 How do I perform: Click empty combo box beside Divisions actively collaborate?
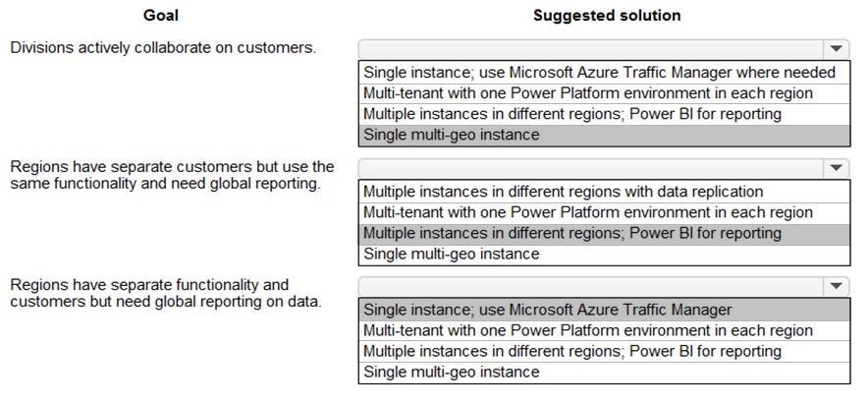[x=591, y=48]
